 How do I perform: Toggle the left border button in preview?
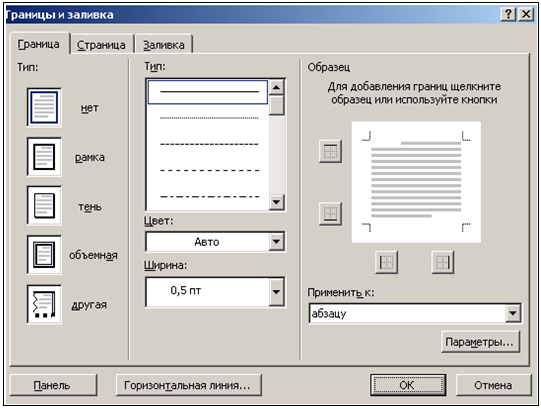point(386,262)
